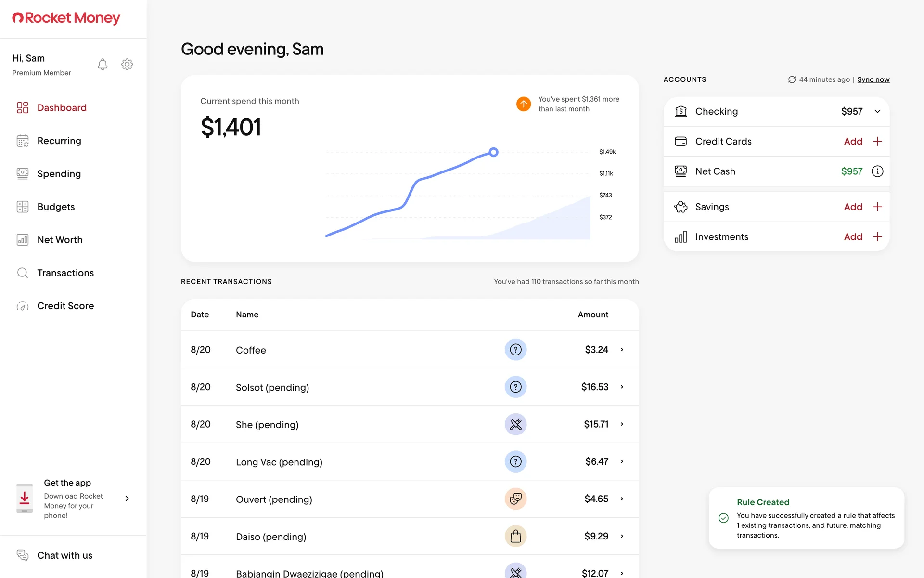Go to the Recurring menu item
The height and width of the screenshot is (578, 924).
click(x=59, y=141)
